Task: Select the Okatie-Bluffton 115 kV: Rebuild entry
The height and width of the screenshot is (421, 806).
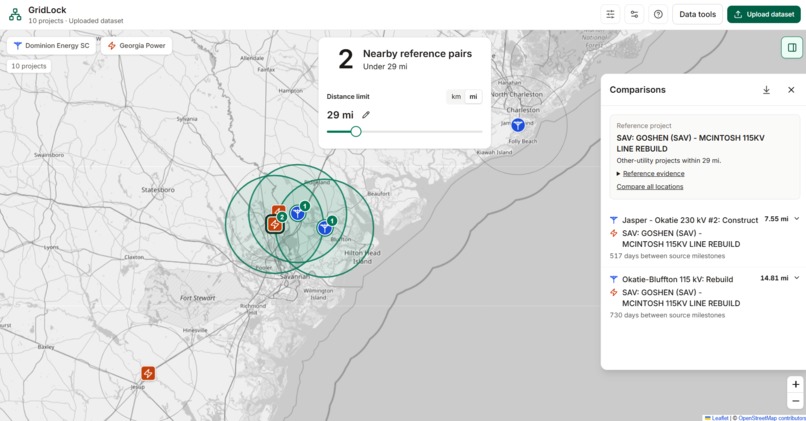Action: (677, 279)
